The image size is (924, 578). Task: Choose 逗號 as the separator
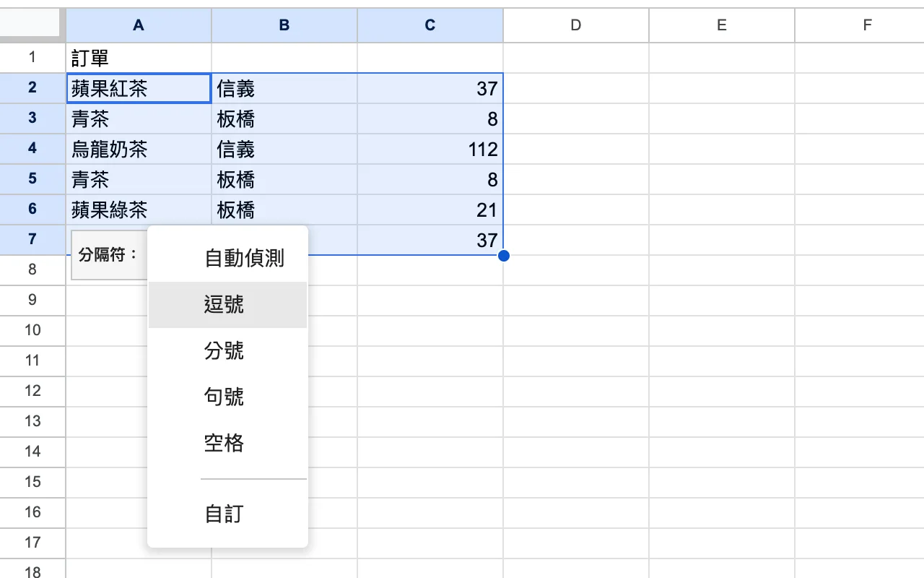[227, 305]
